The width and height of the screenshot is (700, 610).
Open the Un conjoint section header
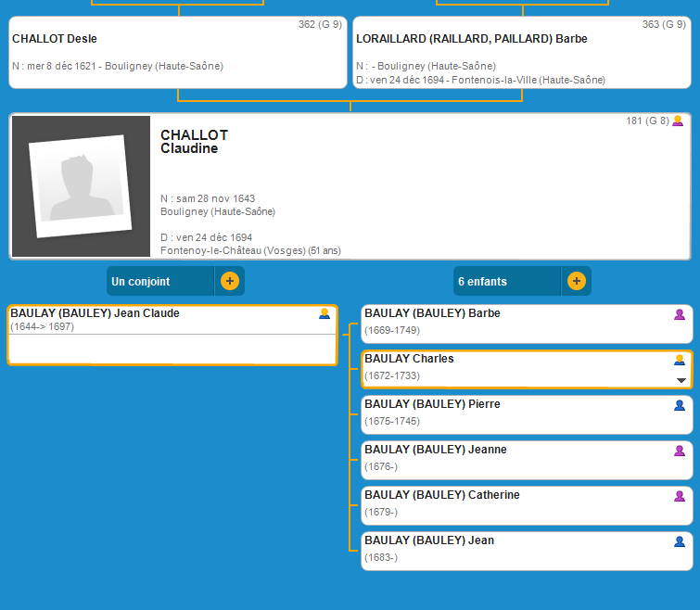click(x=159, y=281)
